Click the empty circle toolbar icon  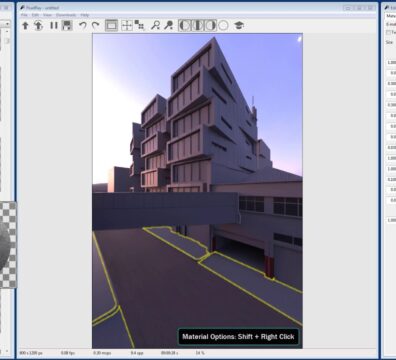coord(224,25)
